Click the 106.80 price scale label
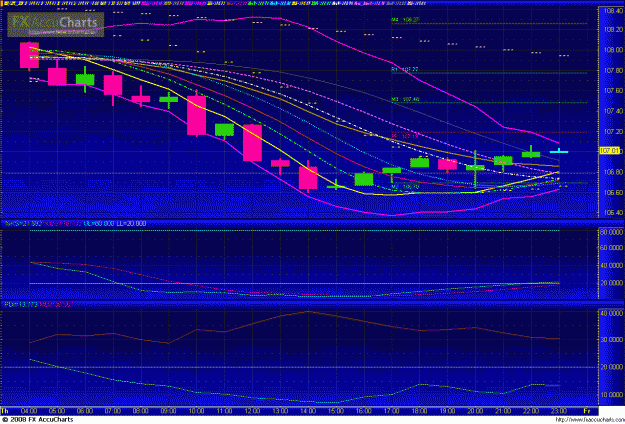The height and width of the screenshot is (424, 625). (613, 172)
